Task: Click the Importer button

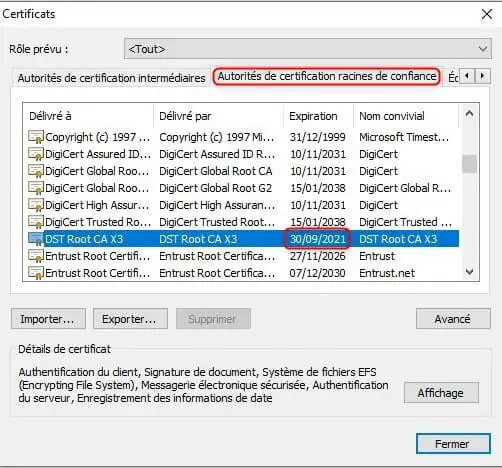Action: pos(48,319)
